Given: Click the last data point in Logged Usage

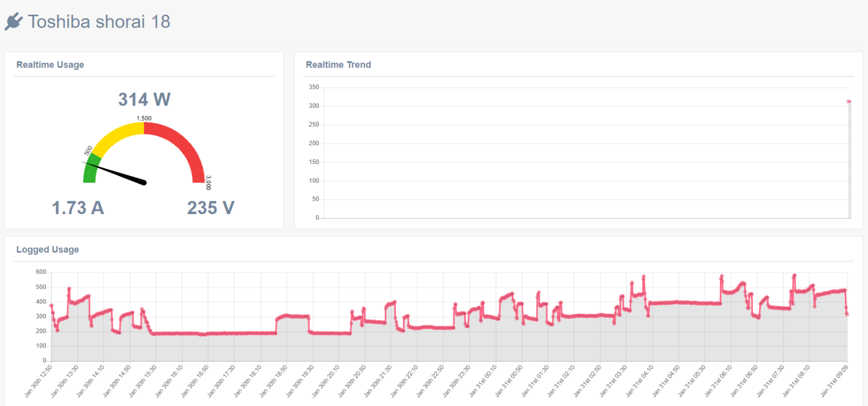Looking at the screenshot, I should 847,314.
